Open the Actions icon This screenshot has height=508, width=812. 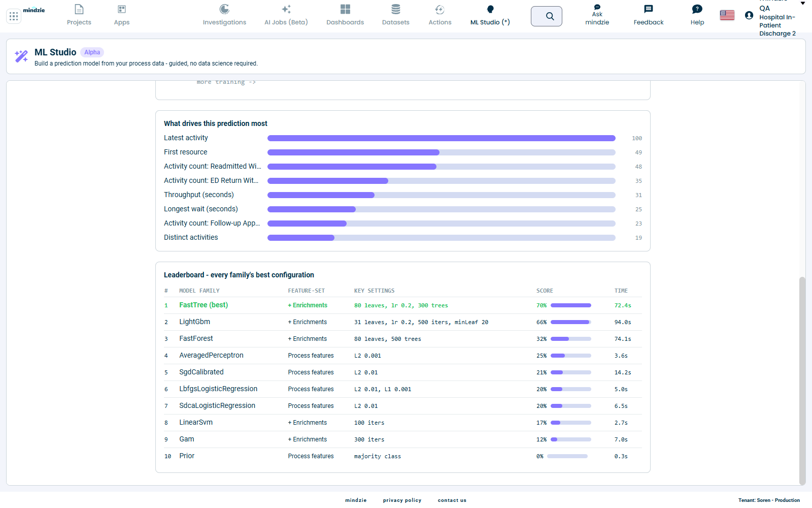pyautogui.click(x=440, y=9)
